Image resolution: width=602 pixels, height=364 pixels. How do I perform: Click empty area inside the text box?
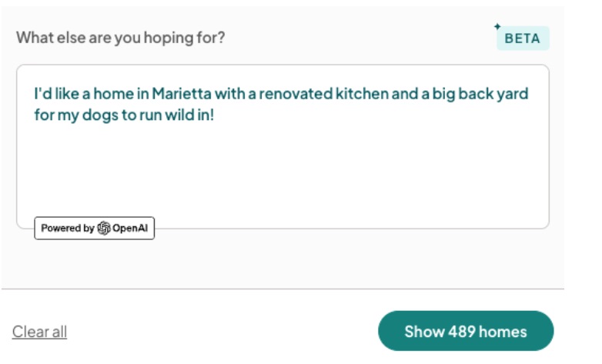308,177
